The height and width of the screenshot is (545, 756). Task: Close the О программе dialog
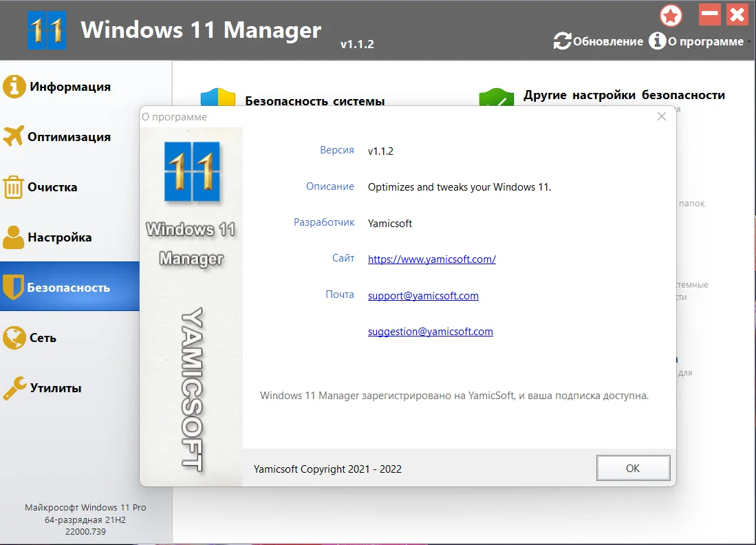(662, 117)
